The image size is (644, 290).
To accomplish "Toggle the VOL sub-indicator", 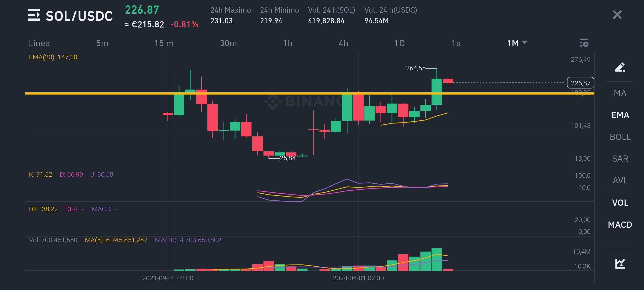I will [x=620, y=203].
